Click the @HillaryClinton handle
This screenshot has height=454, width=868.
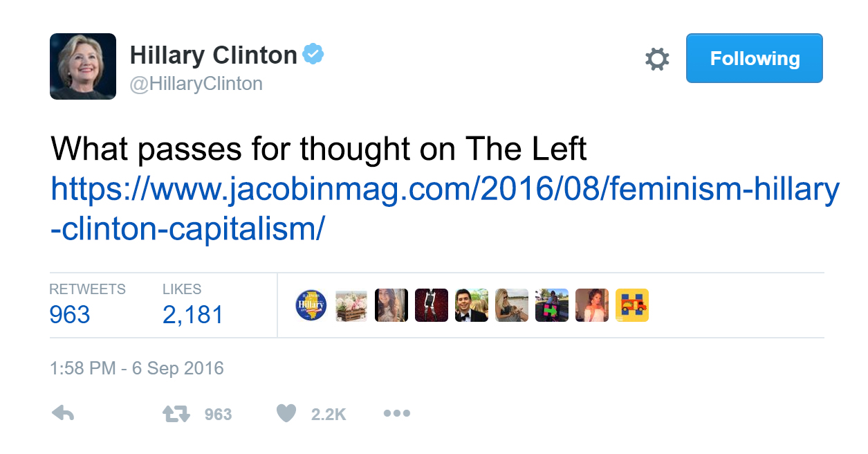click(x=196, y=84)
